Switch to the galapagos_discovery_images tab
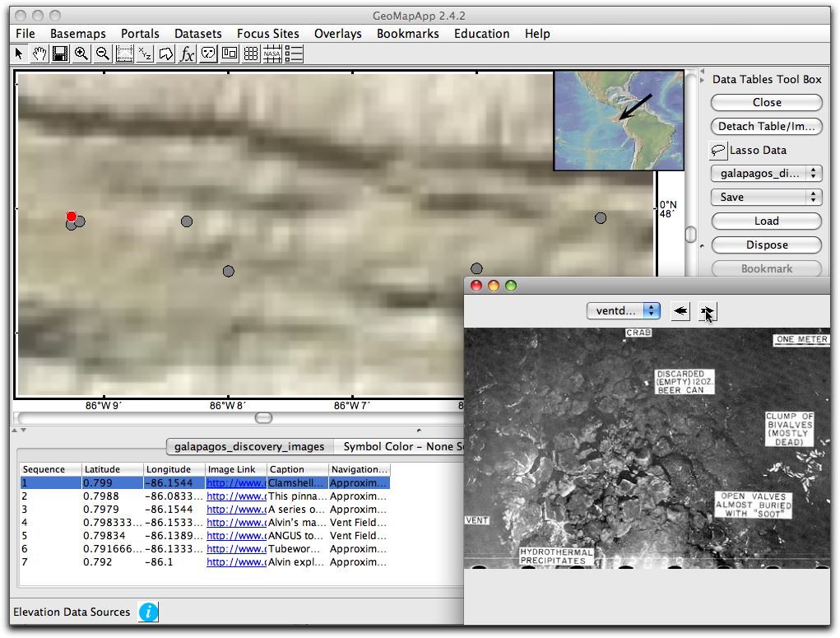Viewport: 840px width, 638px height. pyautogui.click(x=249, y=446)
